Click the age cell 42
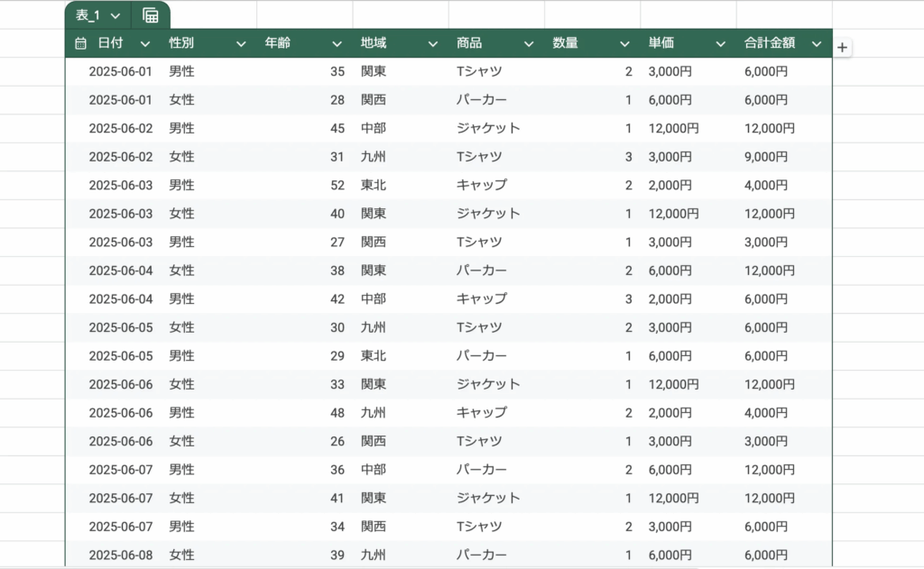The height and width of the screenshot is (569, 924). (337, 298)
